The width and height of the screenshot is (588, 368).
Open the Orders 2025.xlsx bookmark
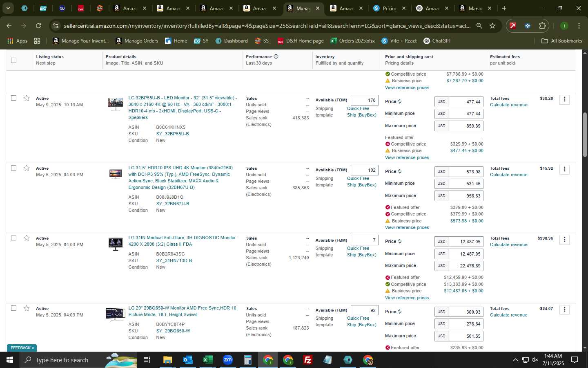[353, 41]
